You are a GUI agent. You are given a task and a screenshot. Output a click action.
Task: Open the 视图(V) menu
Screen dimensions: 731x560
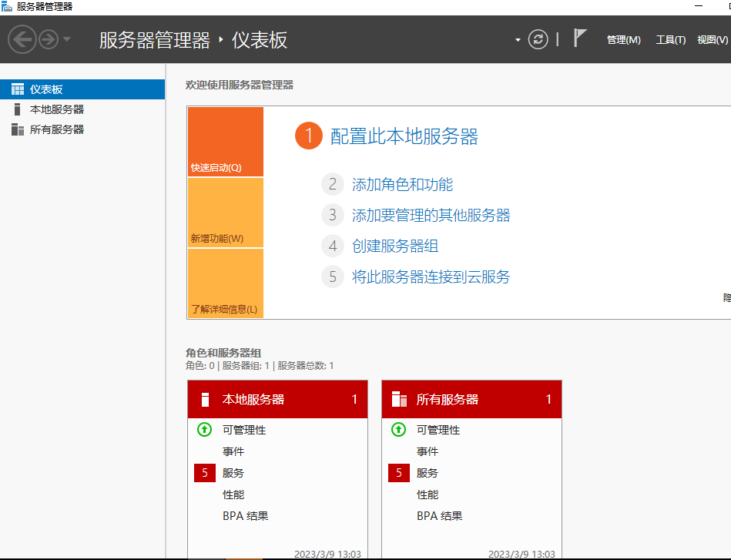click(713, 40)
